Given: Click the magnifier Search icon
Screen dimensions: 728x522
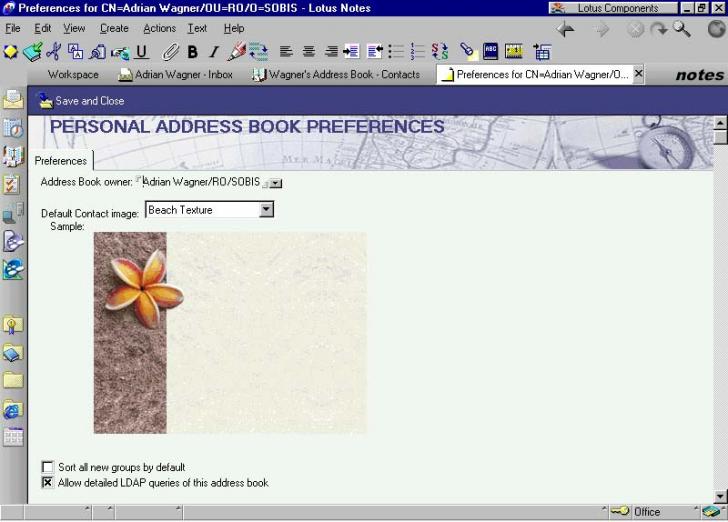Looking at the screenshot, I should pos(682,29).
